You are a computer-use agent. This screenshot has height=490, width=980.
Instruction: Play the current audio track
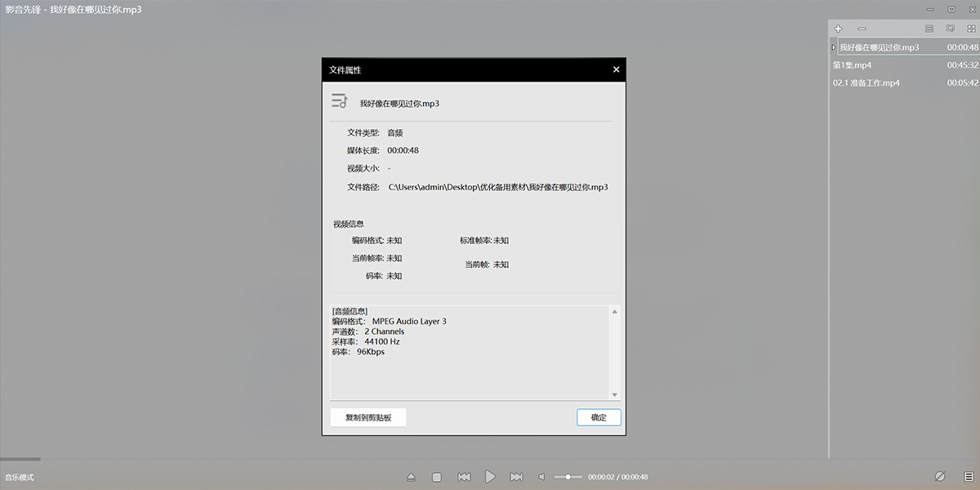tap(490, 476)
